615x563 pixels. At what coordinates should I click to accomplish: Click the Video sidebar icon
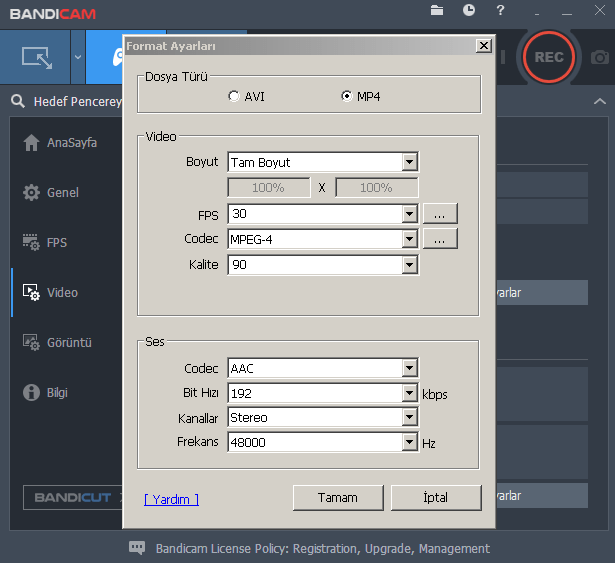point(31,293)
